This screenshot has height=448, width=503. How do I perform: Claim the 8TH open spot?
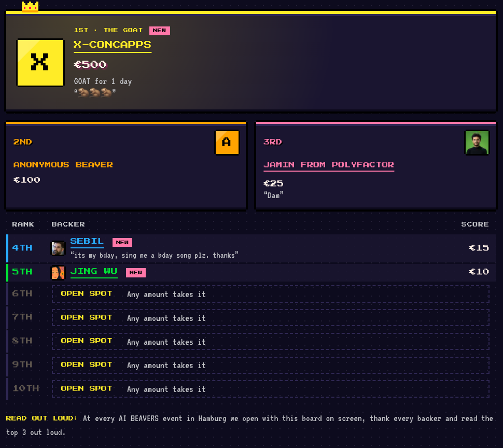tap(270, 342)
